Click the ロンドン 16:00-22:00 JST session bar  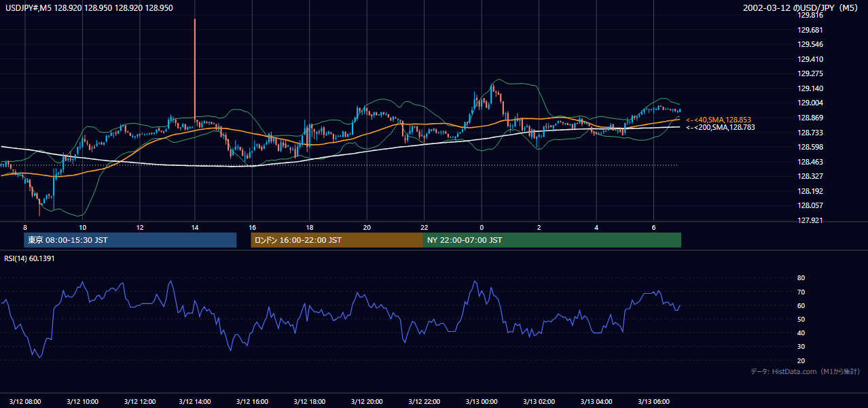(337, 240)
